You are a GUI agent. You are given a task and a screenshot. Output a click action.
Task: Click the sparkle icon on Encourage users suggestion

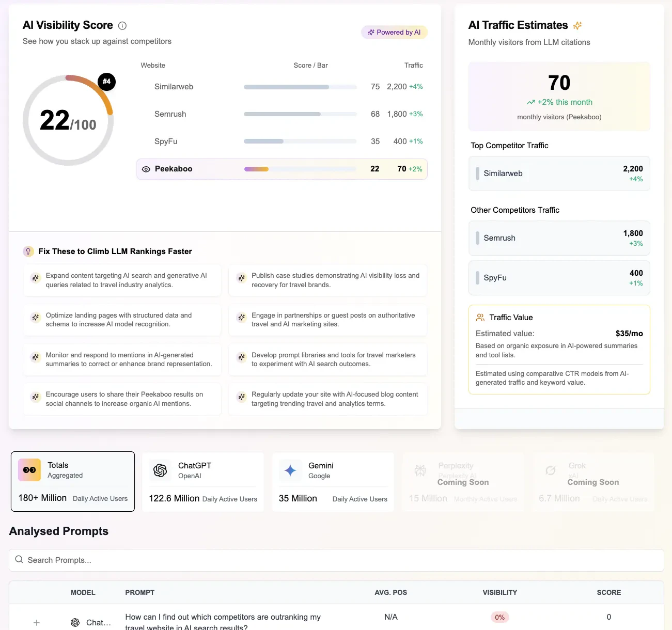(36, 397)
